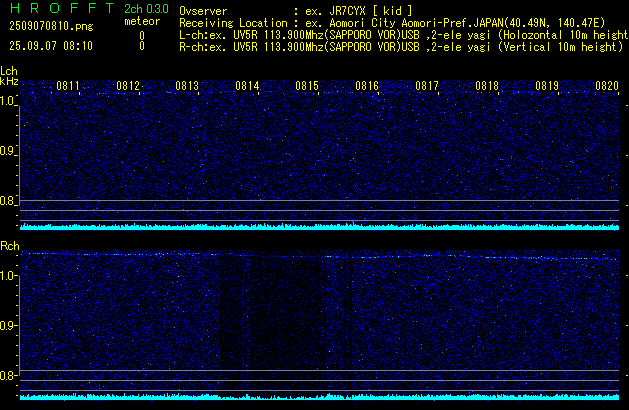Select the 0812 time marker
This screenshot has width=629, height=410.
128,86
